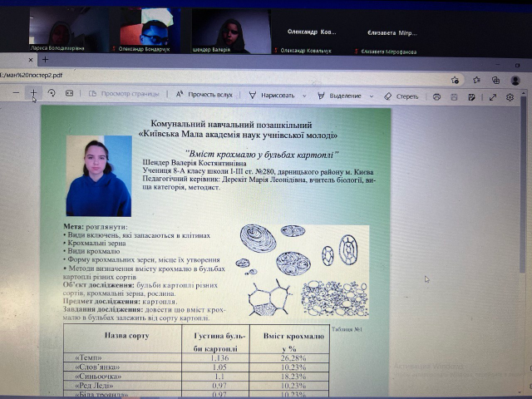Enter full screen PDF view

click(493, 98)
